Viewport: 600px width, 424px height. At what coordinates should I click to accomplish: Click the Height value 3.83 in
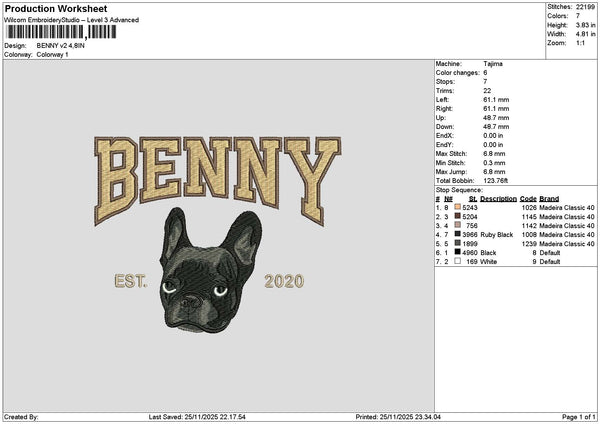click(x=586, y=25)
